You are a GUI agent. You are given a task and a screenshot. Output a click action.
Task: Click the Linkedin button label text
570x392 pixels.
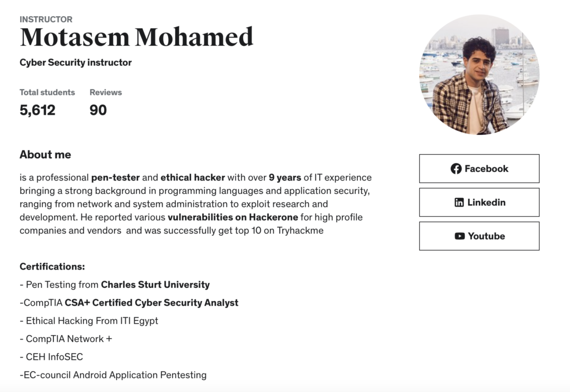(x=487, y=203)
